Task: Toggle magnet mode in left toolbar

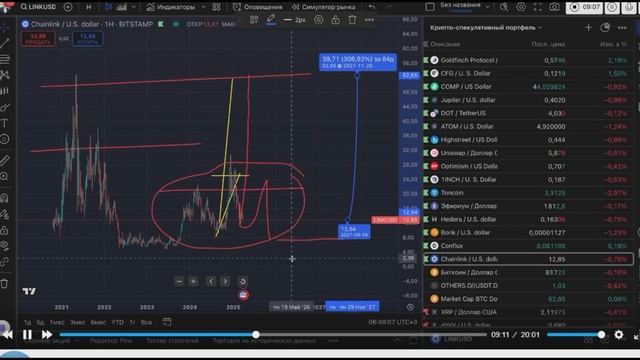Action: [4, 198]
